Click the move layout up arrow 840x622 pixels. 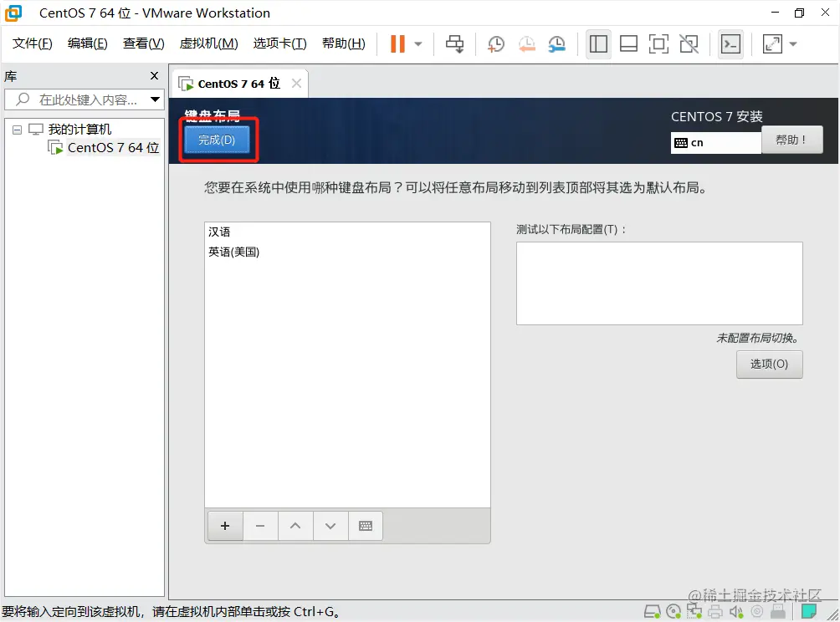point(295,526)
